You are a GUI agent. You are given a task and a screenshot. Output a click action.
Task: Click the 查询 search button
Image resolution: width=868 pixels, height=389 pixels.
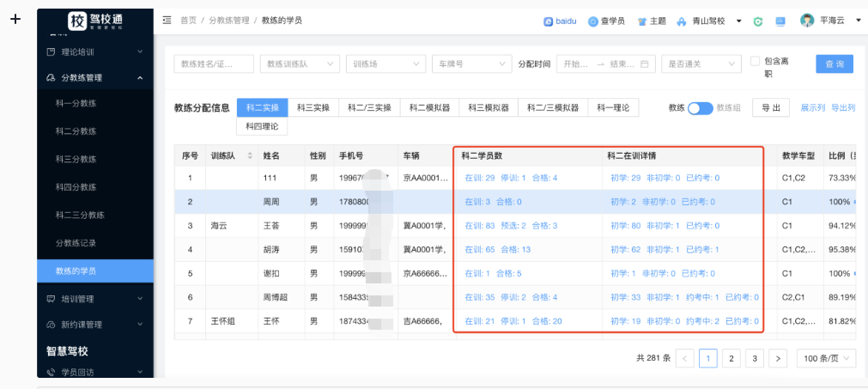click(x=834, y=64)
